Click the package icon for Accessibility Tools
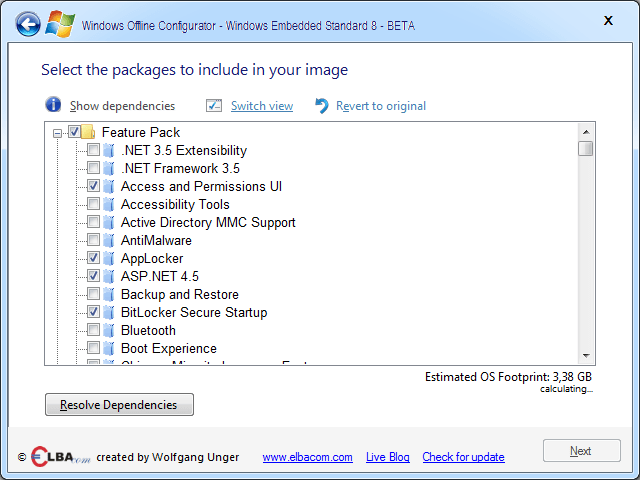The width and height of the screenshot is (640, 480). click(x=109, y=204)
